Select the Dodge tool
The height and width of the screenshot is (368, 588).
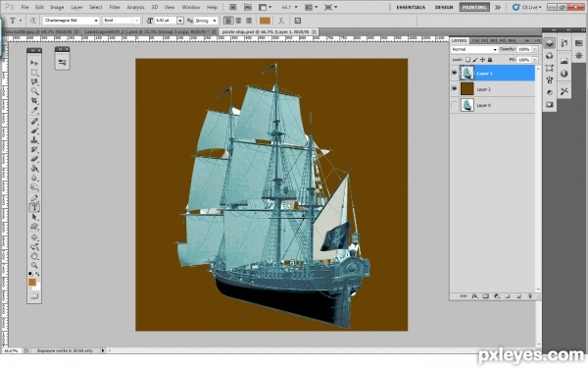click(34, 186)
